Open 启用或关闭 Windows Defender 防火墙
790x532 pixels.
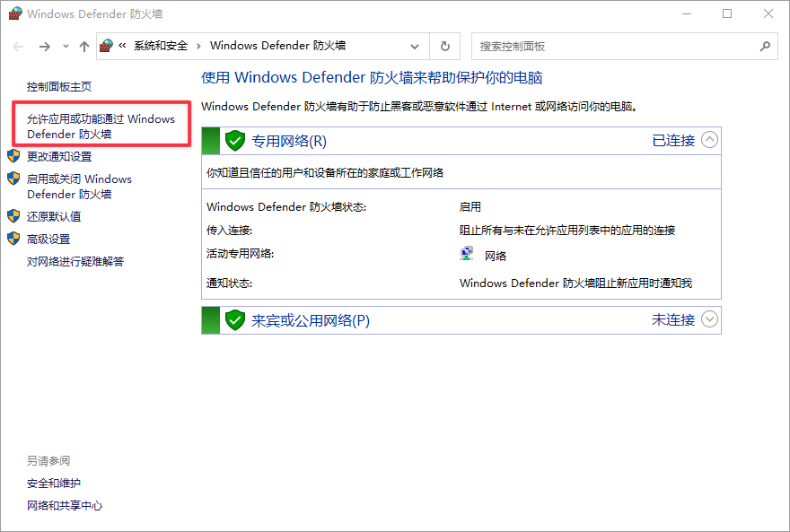79,187
